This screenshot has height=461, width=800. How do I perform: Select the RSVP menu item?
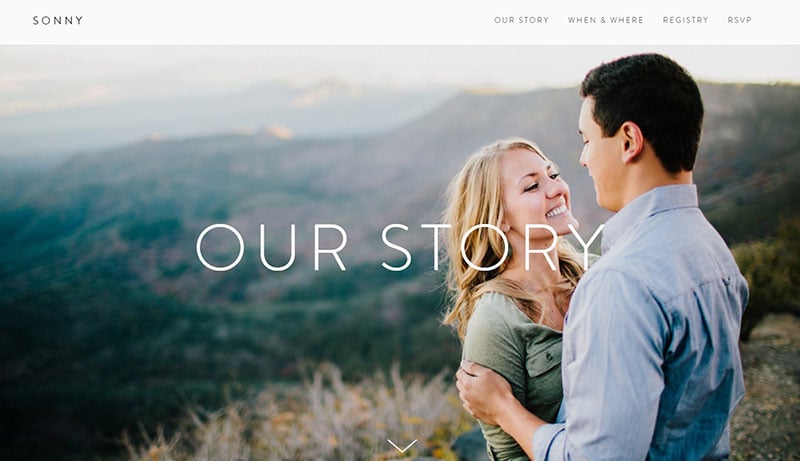click(x=739, y=20)
